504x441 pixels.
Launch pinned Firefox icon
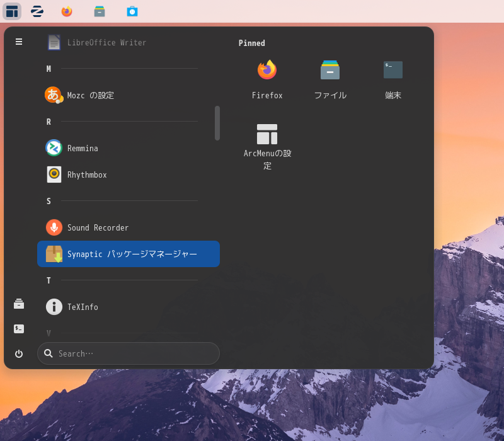(266, 70)
